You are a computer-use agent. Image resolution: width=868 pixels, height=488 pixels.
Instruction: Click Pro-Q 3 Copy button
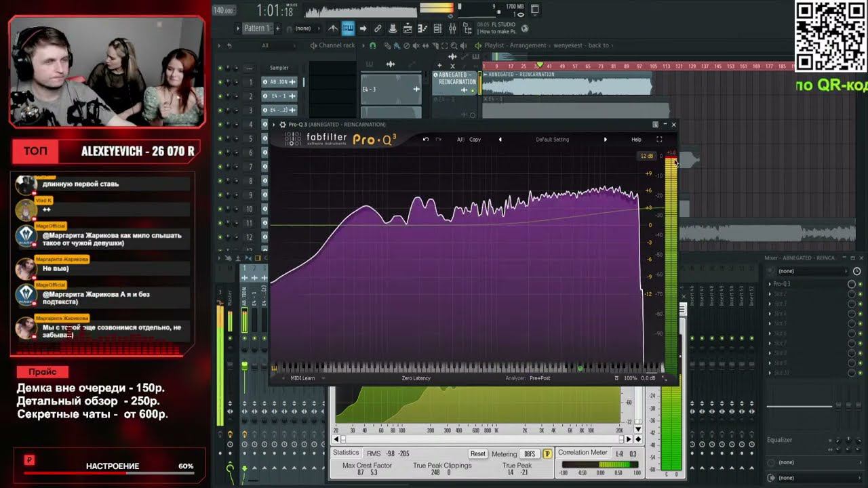(x=475, y=140)
